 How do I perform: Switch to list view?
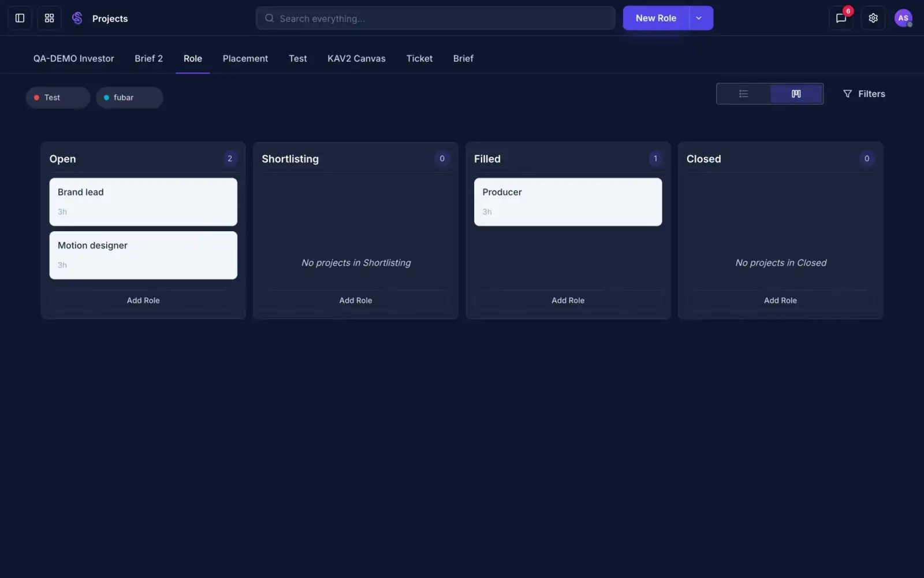pos(743,94)
